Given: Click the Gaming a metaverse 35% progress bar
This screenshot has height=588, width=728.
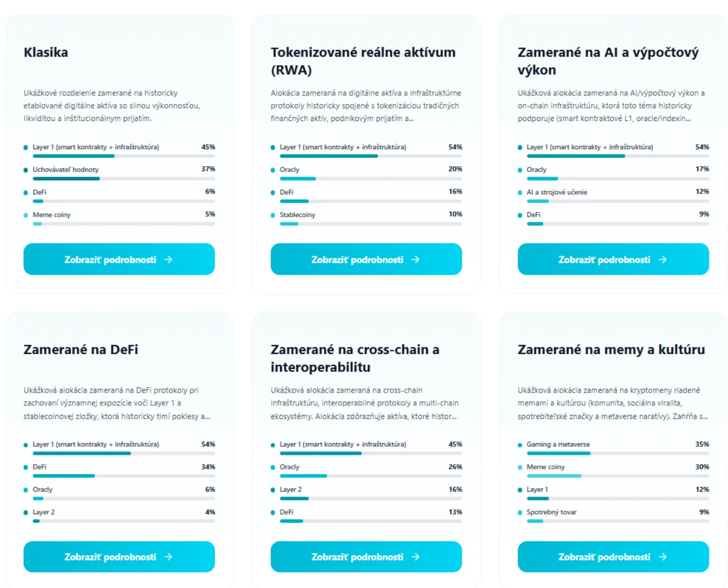Looking at the screenshot, I should 618,453.
